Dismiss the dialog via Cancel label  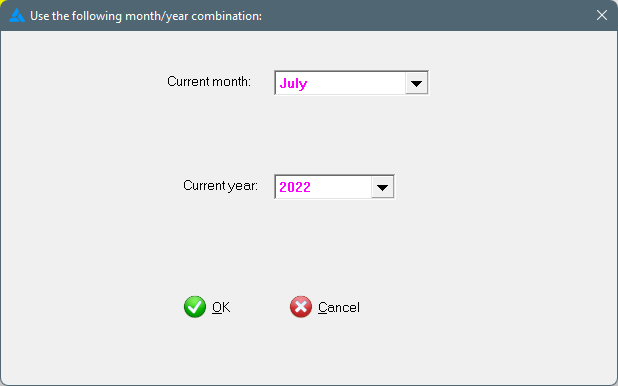pos(339,307)
